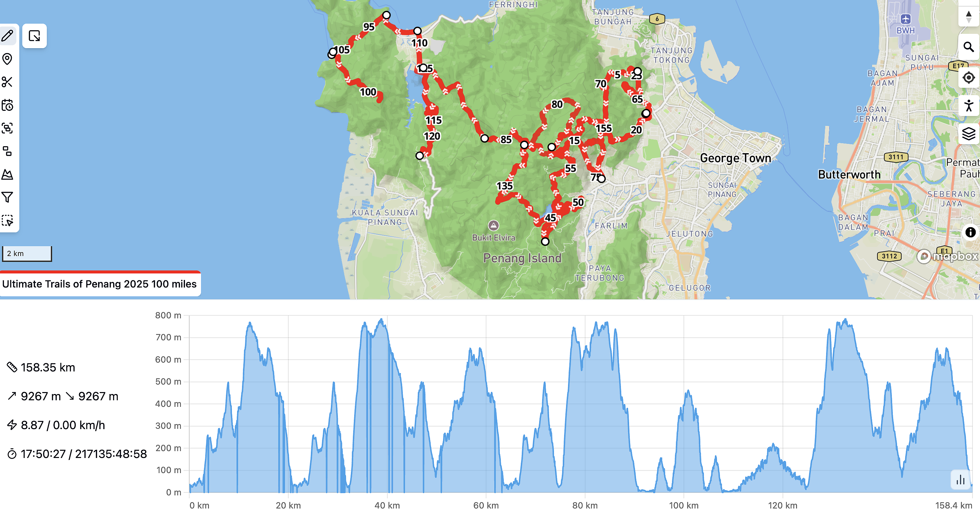Click the KUALA SUNGAI PINANG map label
980x516 pixels.
point(385,217)
